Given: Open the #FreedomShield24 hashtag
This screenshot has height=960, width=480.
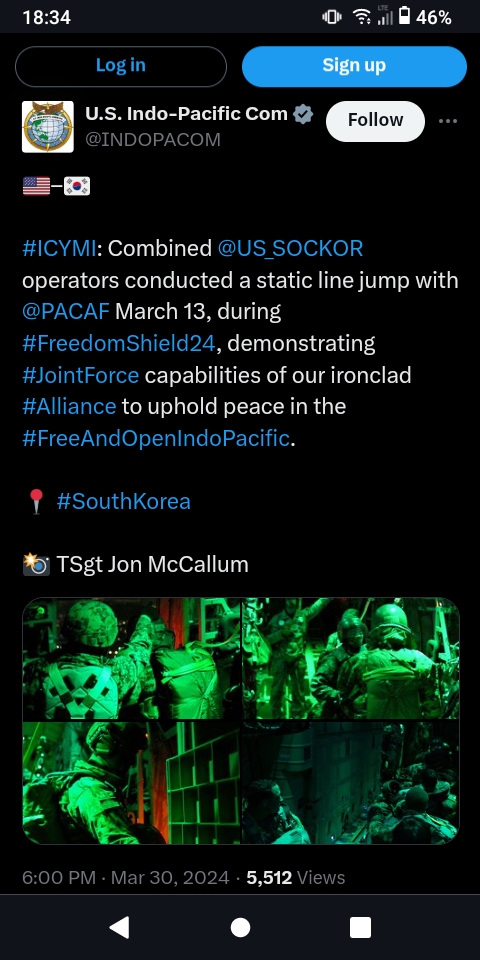Looking at the screenshot, I should [x=119, y=343].
